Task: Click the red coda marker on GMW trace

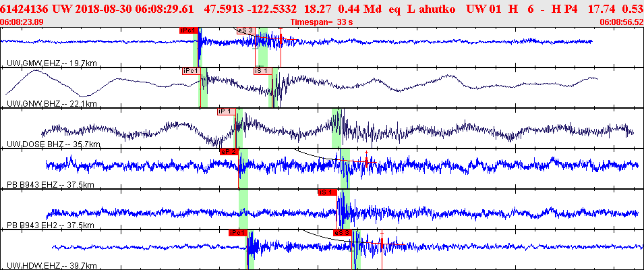Action: [x=281, y=39]
